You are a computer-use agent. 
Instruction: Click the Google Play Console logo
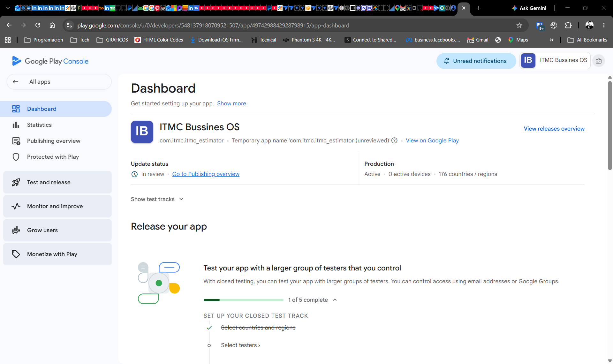coord(50,61)
